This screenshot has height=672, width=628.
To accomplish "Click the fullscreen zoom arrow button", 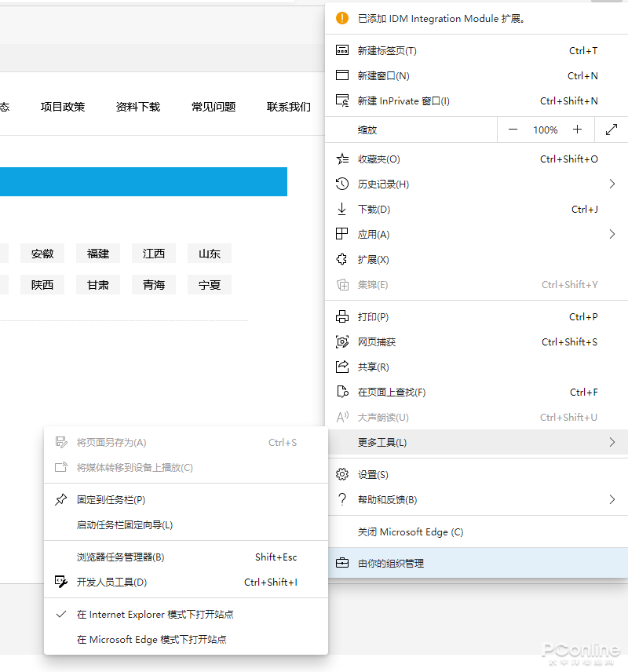I will 612,130.
